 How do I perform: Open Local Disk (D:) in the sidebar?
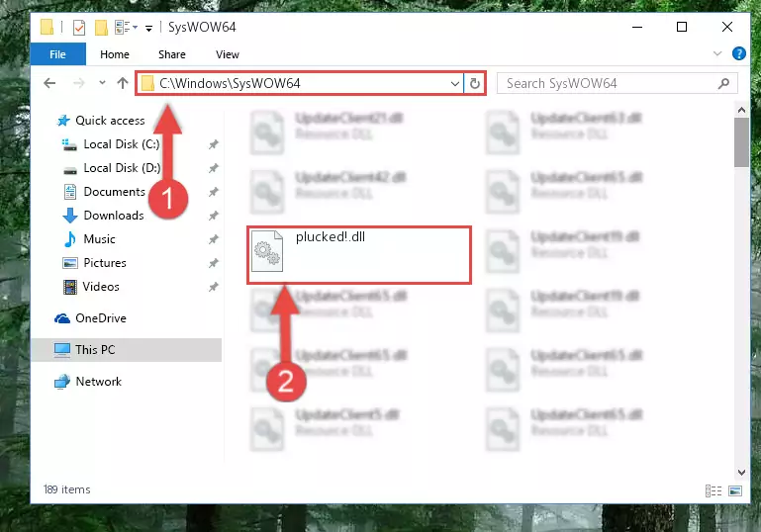[111, 168]
